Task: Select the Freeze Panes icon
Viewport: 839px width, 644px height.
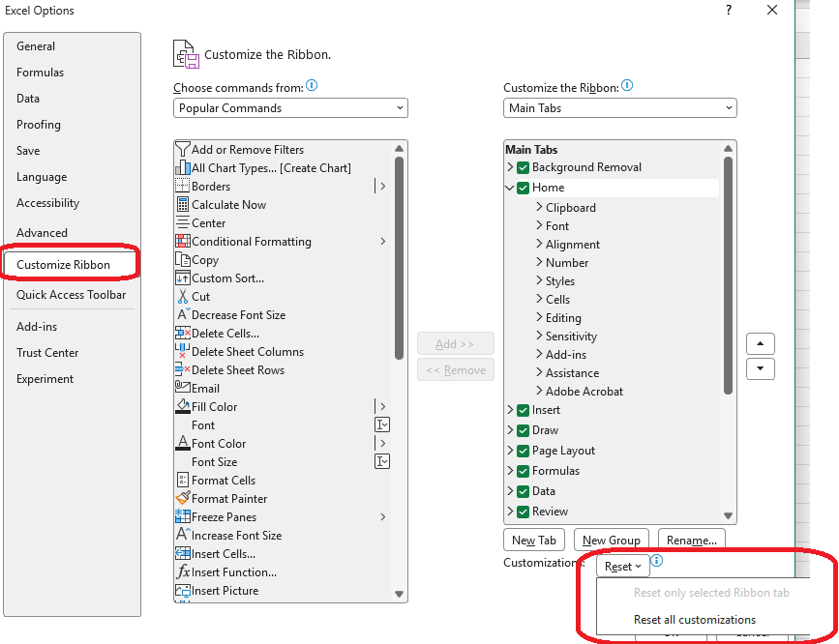Action: pos(183,516)
